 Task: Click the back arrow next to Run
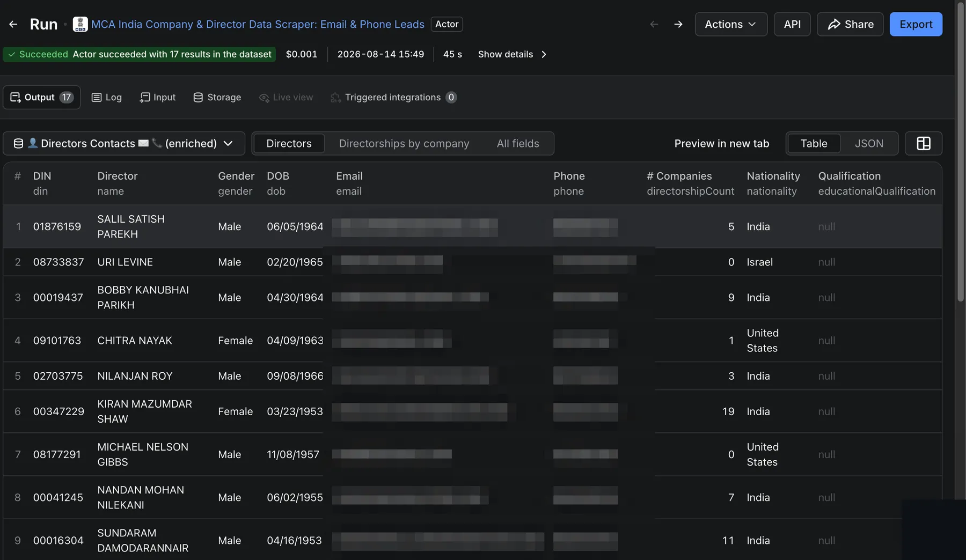(x=13, y=24)
